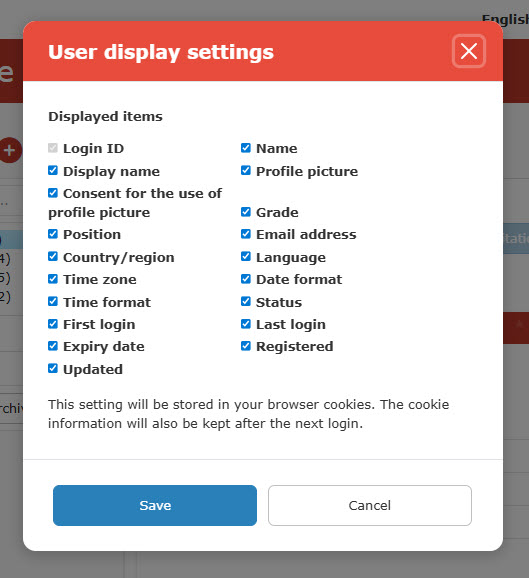Uncheck the Name checkbox
Screen dimensions: 529x578
pyautogui.click(x=246, y=148)
